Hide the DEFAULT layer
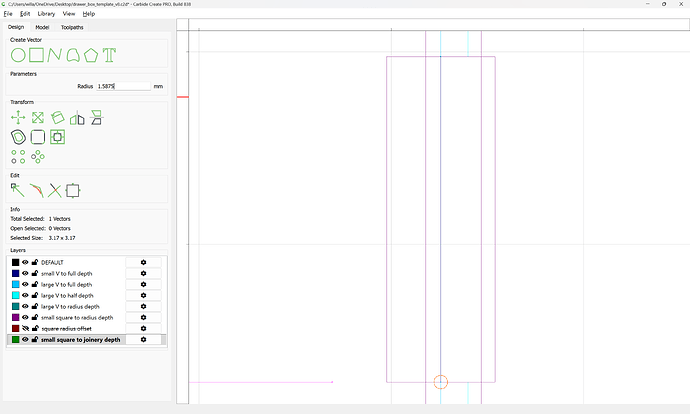This screenshot has width=690, height=414. 25,262
